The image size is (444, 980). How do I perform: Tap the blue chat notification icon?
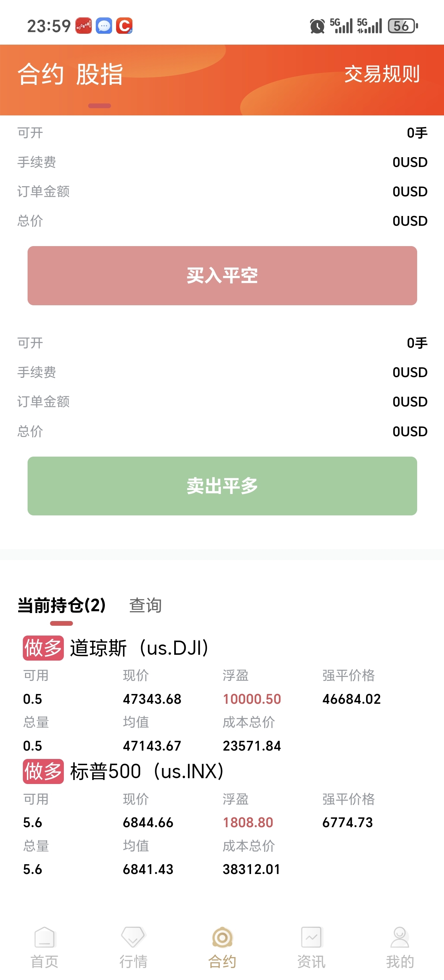104,26
